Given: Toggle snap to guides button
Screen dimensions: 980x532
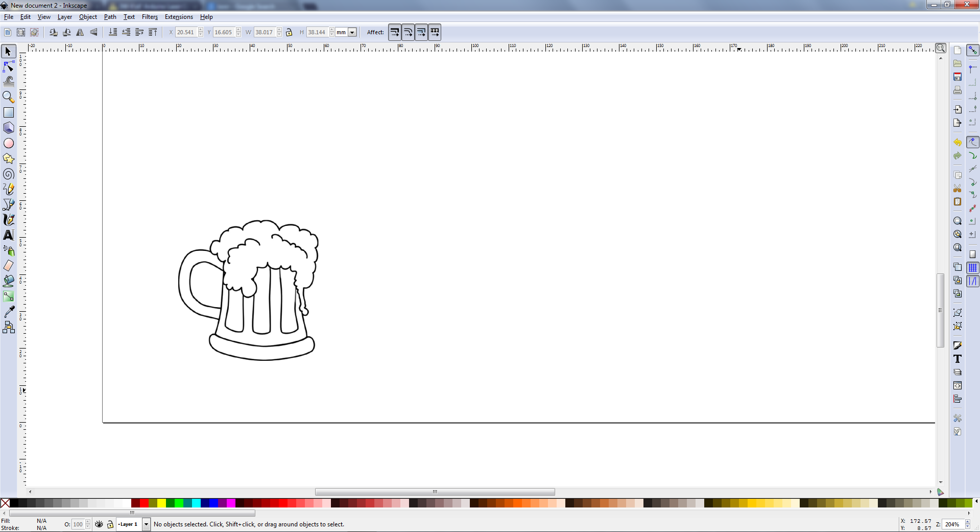Looking at the screenshot, I should coord(973,281).
